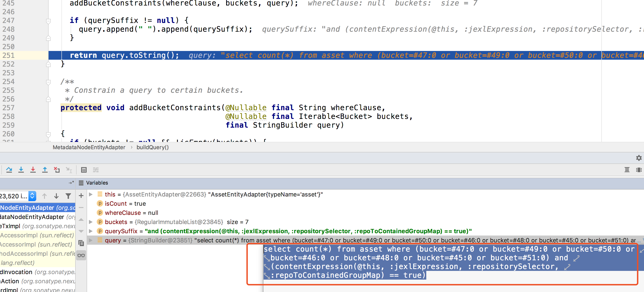Click the '@Nullable' annotation on line 258
644x292 pixels.
pyautogui.click(x=246, y=116)
